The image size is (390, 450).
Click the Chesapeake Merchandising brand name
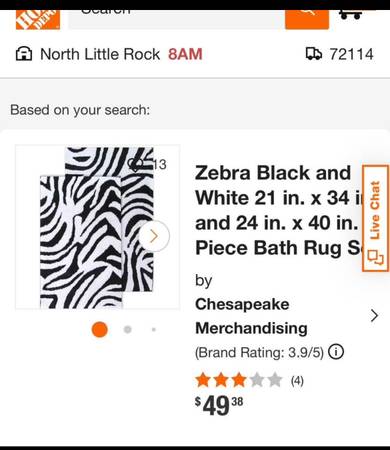pyautogui.click(x=251, y=316)
